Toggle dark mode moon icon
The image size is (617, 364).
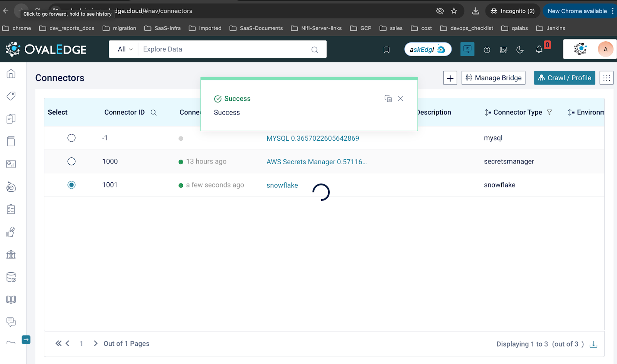coord(520,49)
